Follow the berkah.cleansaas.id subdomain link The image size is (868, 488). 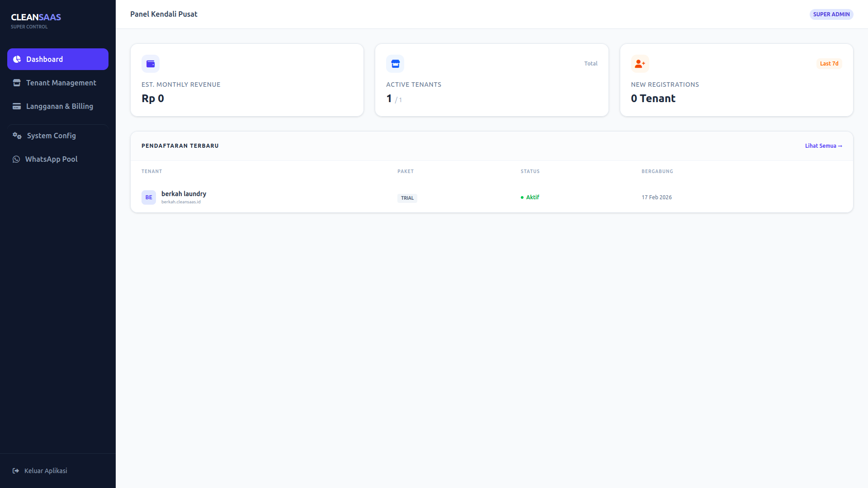pyautogui.click(x=181, y=202)
